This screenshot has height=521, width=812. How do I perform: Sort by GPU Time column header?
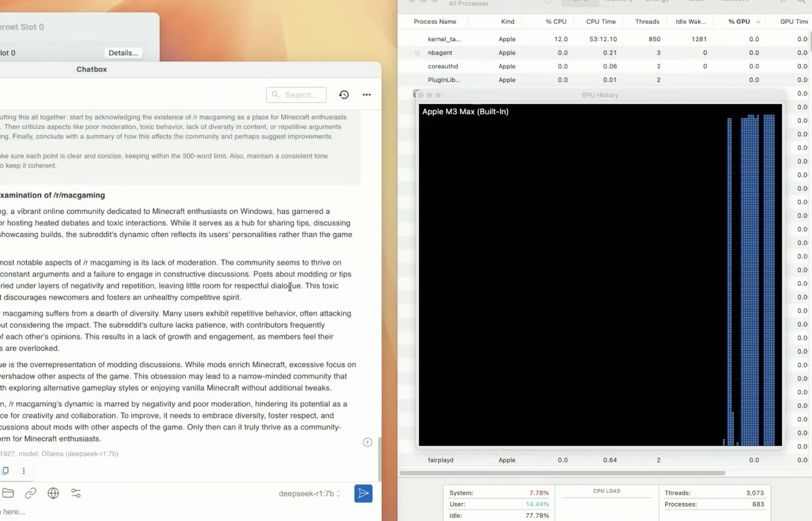coord(794,21)
